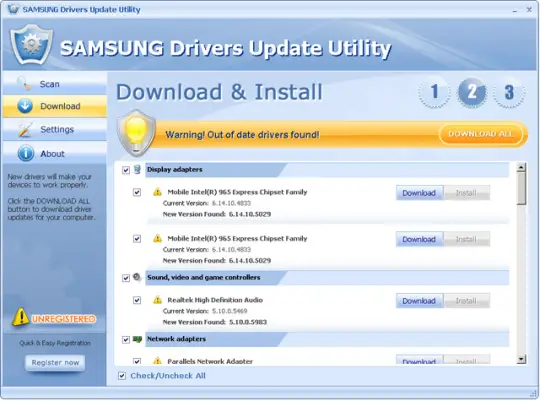Click the blue info About icon
Image resolution: width=540 pixels, height=401 pixels.
(25, 153)
